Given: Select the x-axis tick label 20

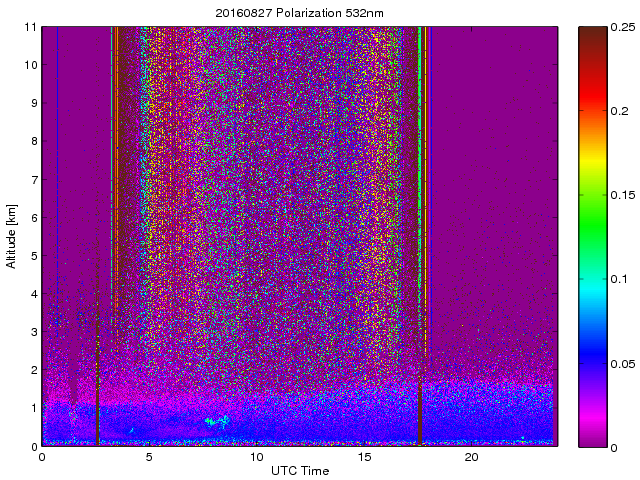Looking at the screenshot, I should click(472, 457).
